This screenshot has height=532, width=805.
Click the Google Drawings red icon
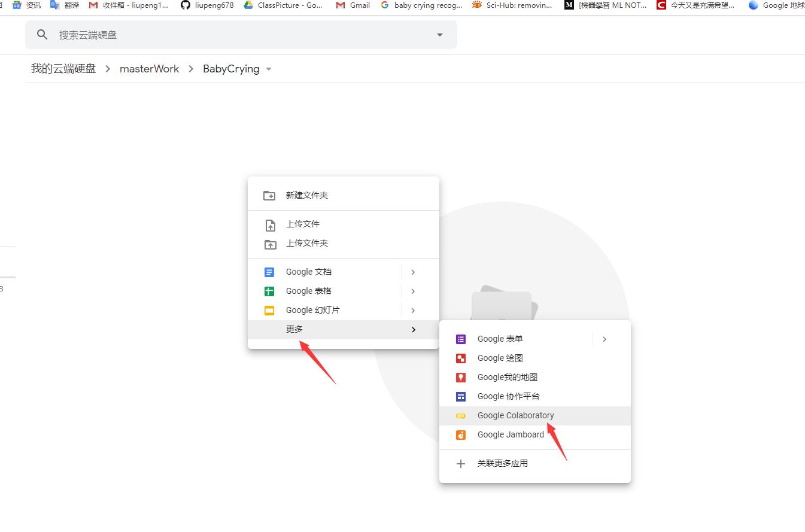(x=461, y=358)
